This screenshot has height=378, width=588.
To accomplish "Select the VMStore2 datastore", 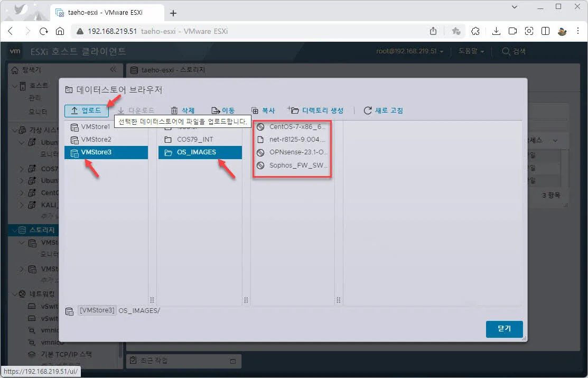I will 95,140.
